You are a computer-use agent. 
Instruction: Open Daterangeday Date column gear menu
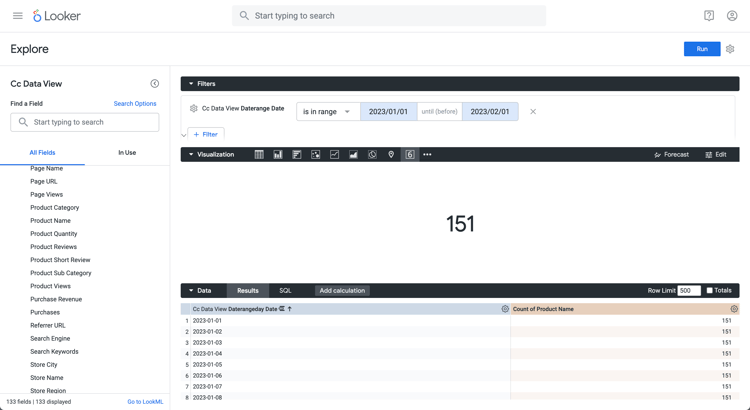point(505,309)
